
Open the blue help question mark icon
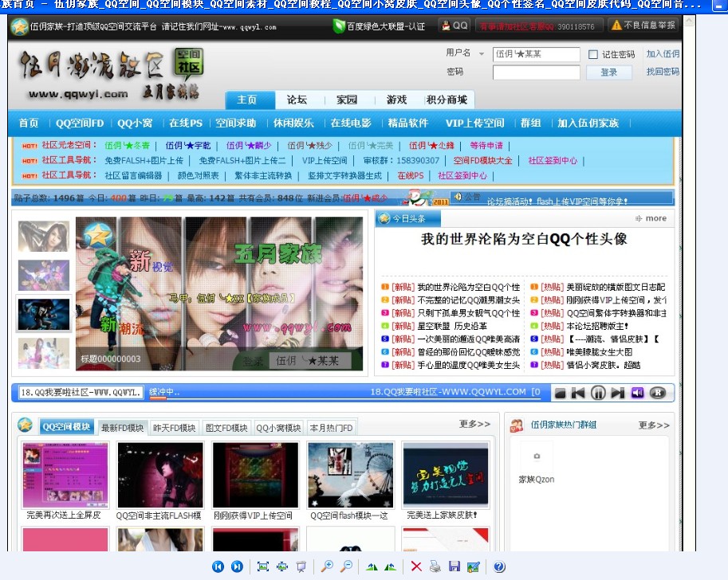click(499, 566)
